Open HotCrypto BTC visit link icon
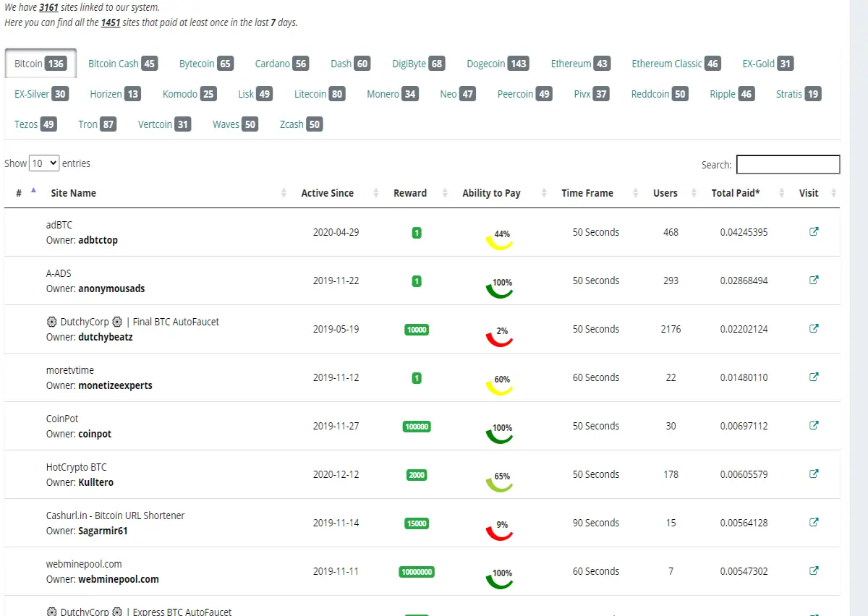 (x=814, y=474)
